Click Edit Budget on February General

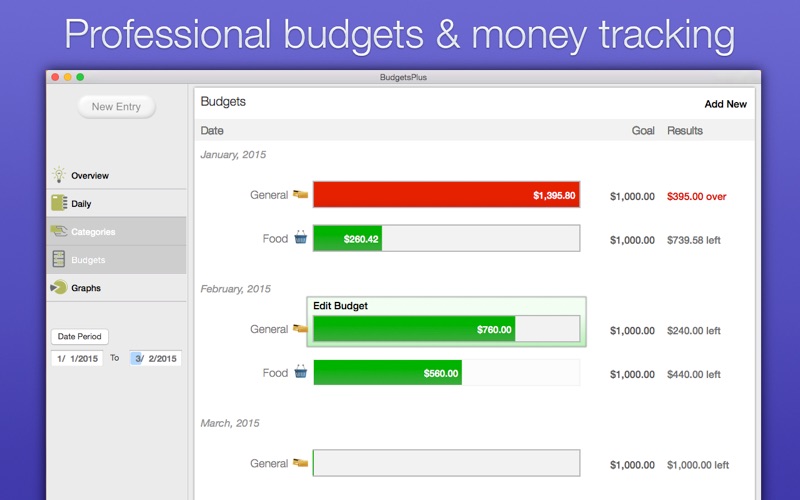pyautogui.click(x=340, y=306)
